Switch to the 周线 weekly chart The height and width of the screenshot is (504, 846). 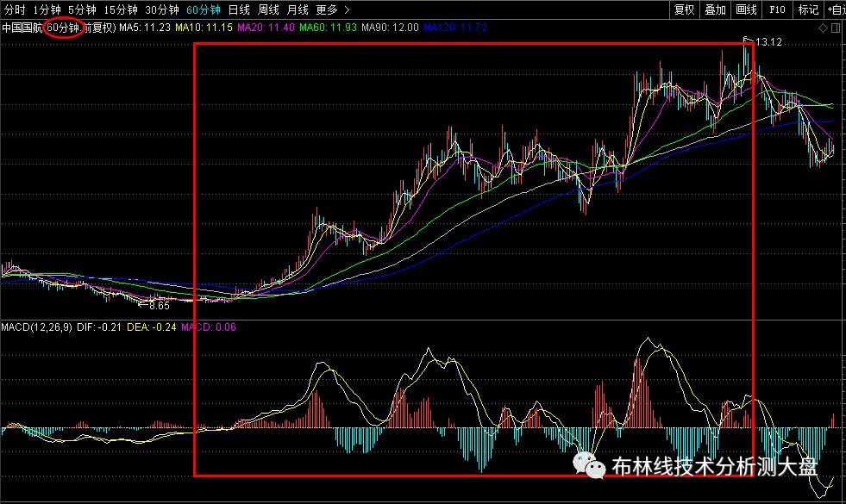pos(268,9)
